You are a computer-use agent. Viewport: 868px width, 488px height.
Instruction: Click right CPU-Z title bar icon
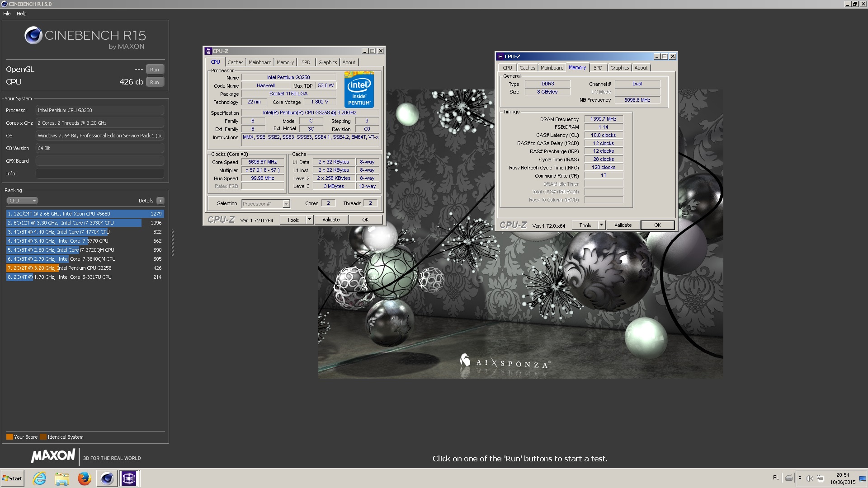500,56
